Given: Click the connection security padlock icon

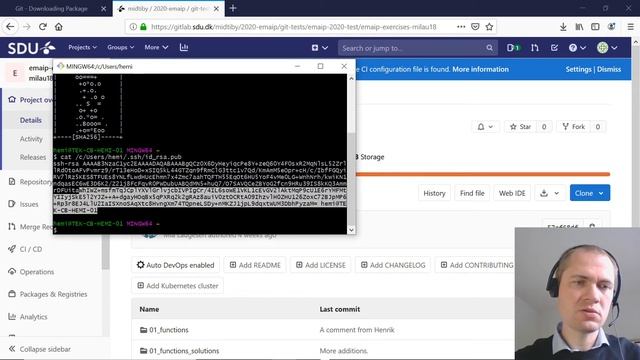Looking at the screenshot, I should pyautogui.click(x=143, y=27).
